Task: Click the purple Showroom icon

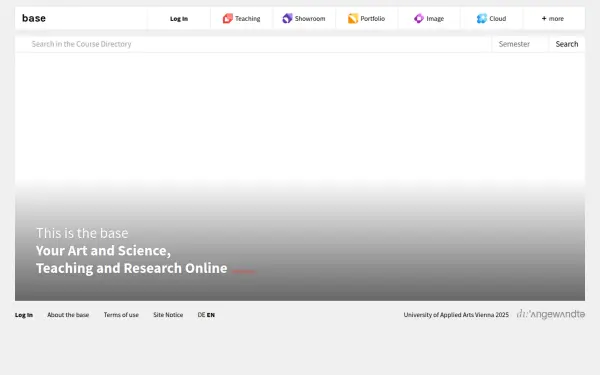Action: [x=287, y=18]
